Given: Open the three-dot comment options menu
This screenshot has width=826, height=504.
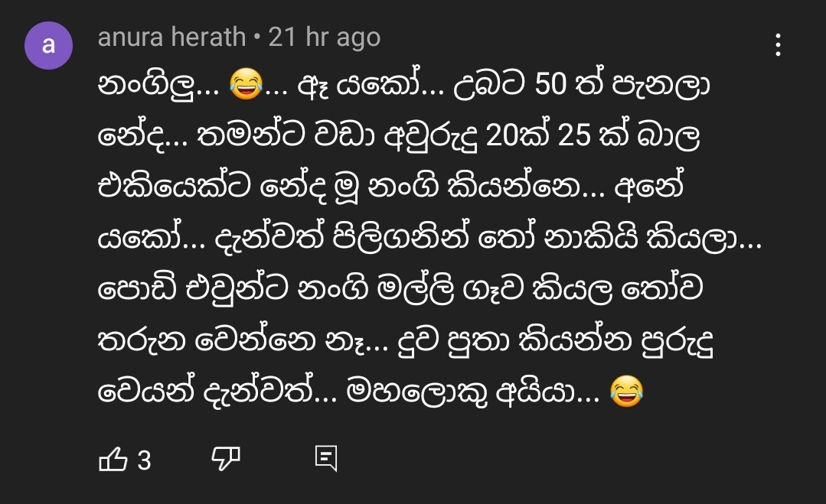Looking at the screenshot, I should [778, 44].
